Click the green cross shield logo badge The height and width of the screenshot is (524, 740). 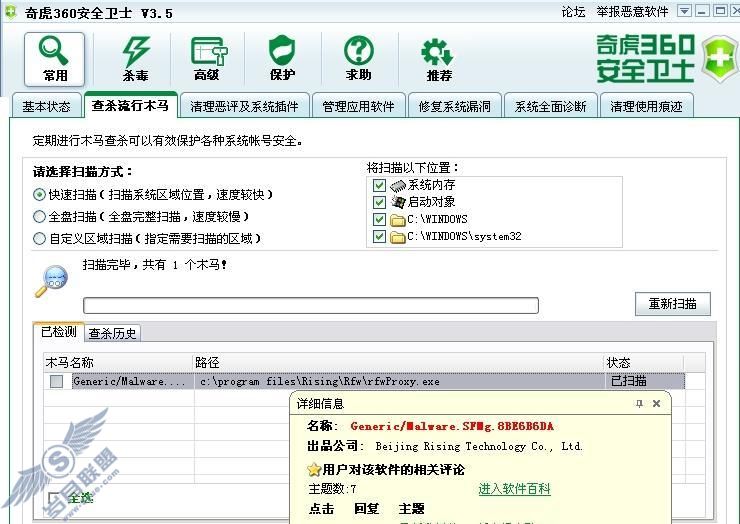tap(720, 59)
